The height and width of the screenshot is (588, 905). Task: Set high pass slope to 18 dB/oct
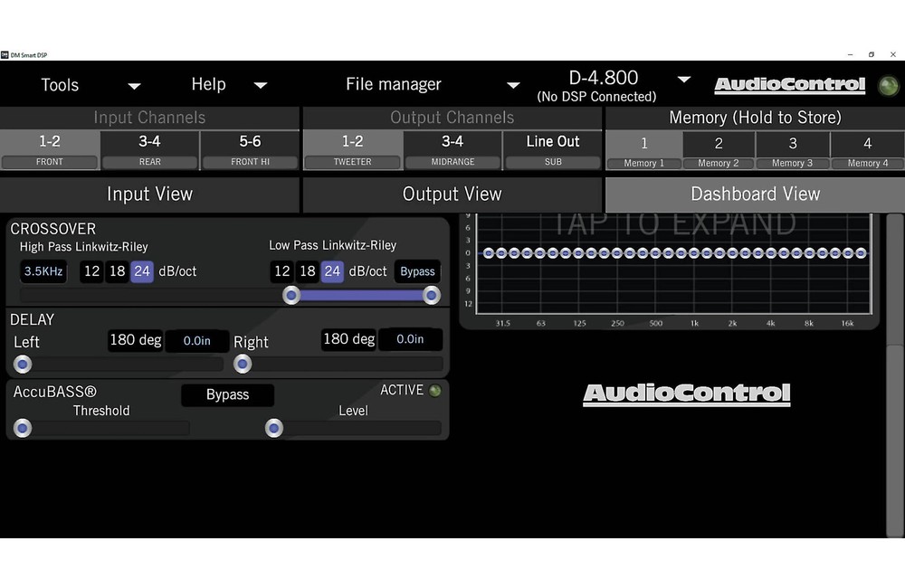click(x=117, y=271)
